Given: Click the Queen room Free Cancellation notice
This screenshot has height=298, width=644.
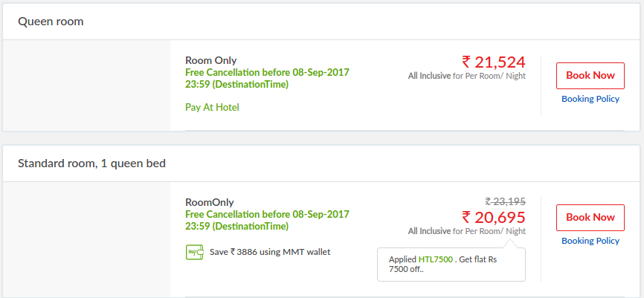Looking at the screenshot, I should coord(267,78).
